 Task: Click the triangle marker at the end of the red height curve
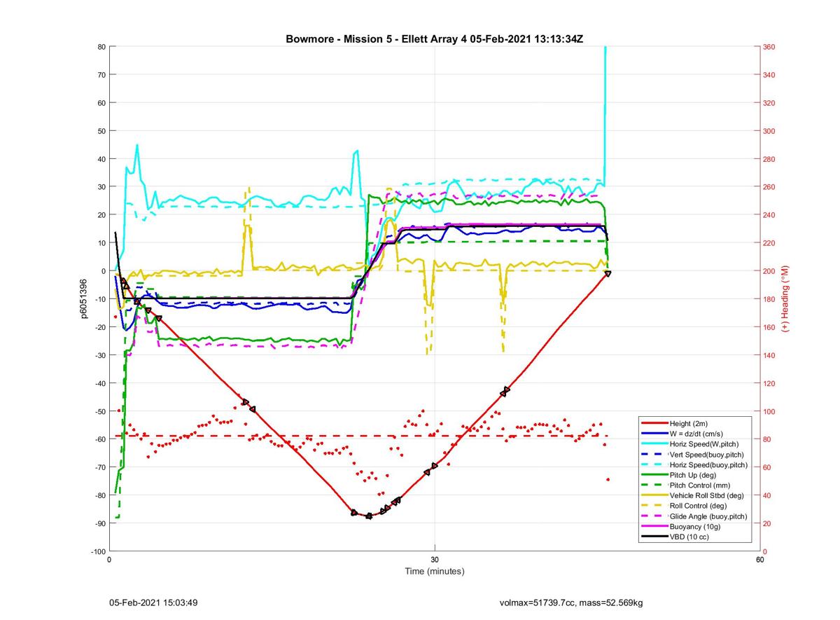[x=608, y=273]
